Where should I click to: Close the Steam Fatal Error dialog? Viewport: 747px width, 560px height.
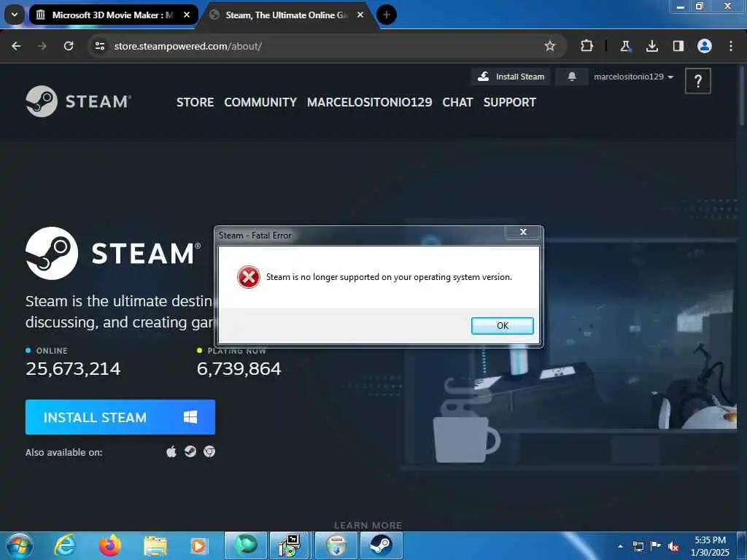tap(523, 232)
